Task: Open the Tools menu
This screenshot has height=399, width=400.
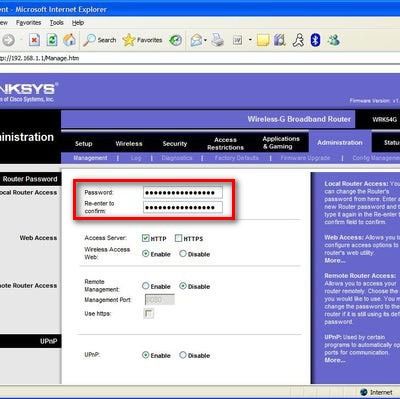Action: point(57,23)
